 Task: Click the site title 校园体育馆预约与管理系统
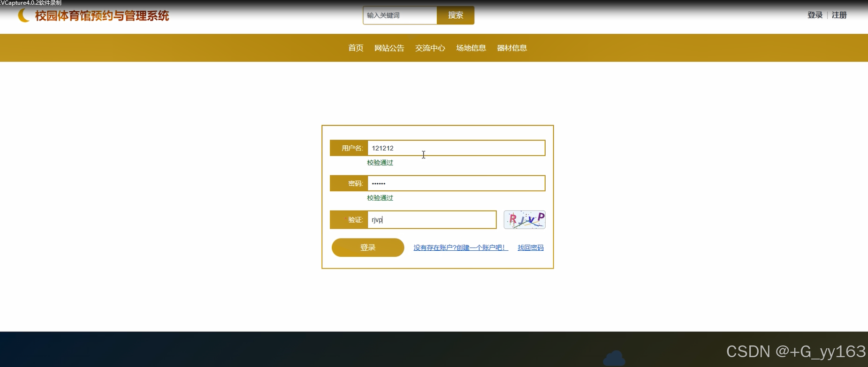click(102, 16)
